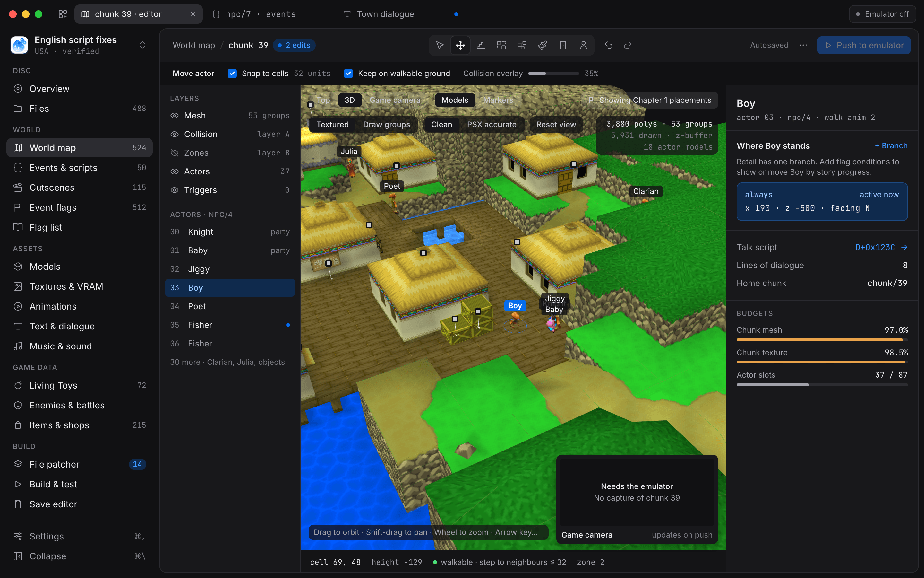Undo the last edit
The image size is (924, 578).
tap(609, 45)
